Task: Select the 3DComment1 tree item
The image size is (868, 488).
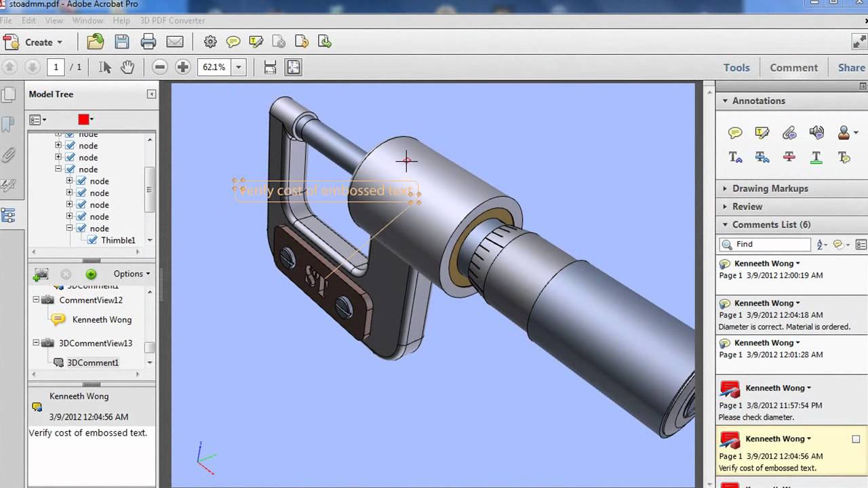Action: pyautogui.click(x=93, y=363)
